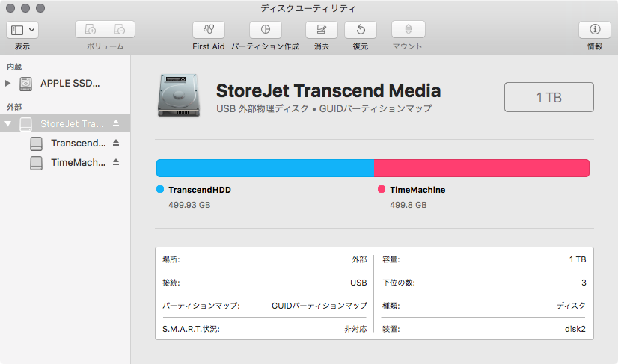
Task: Click the large StoreJet hard disk image
Action: (x=179, y=96)
